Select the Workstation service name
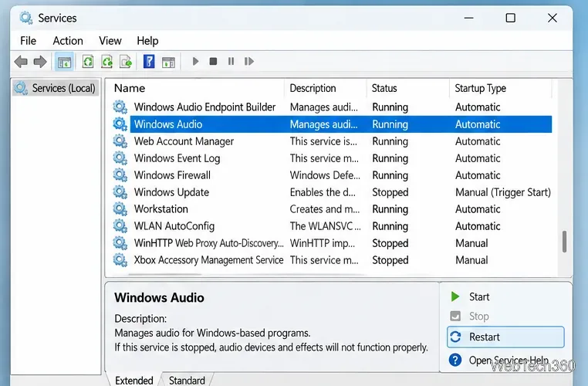 click(x=161, y=209)
